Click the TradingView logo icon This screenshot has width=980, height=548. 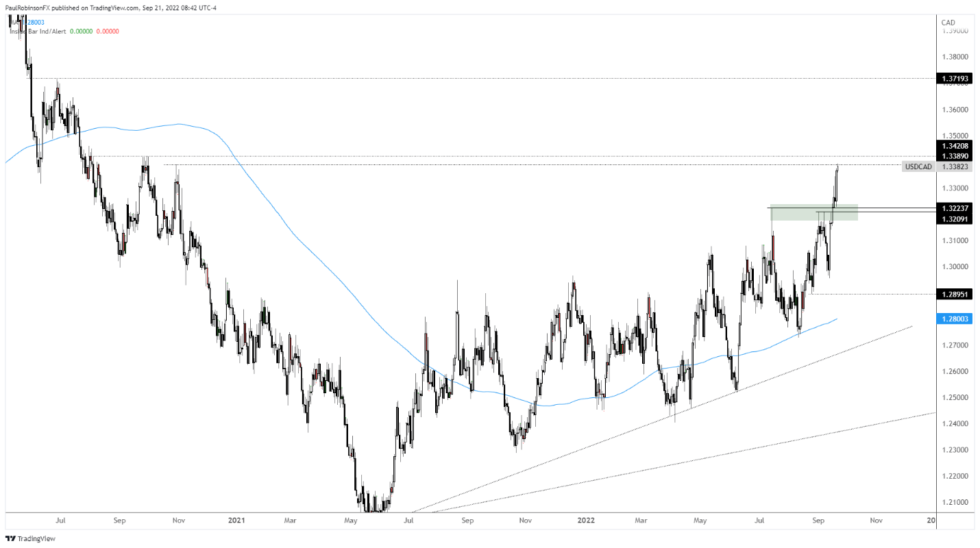point(10,538)
